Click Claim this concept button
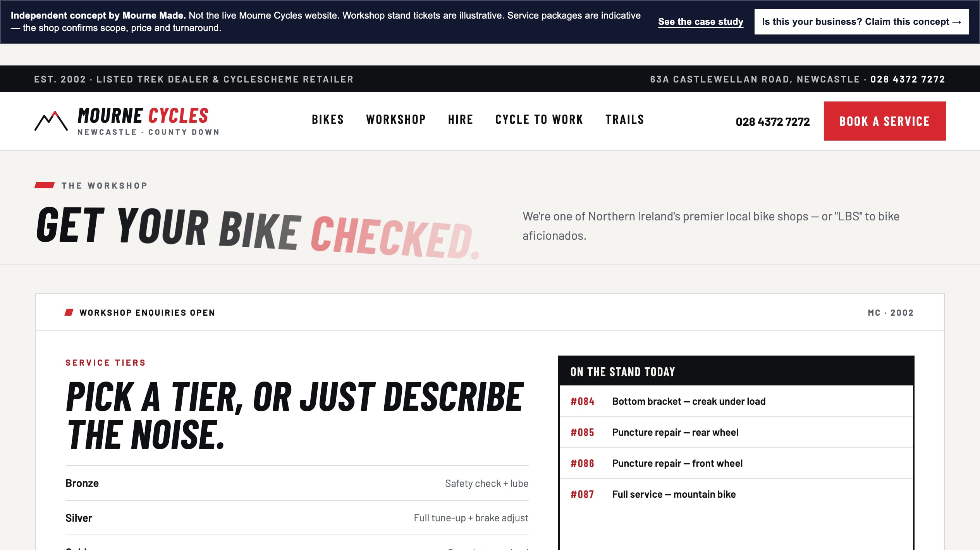This screenshot has height=550, width=980. click(861, 22)
